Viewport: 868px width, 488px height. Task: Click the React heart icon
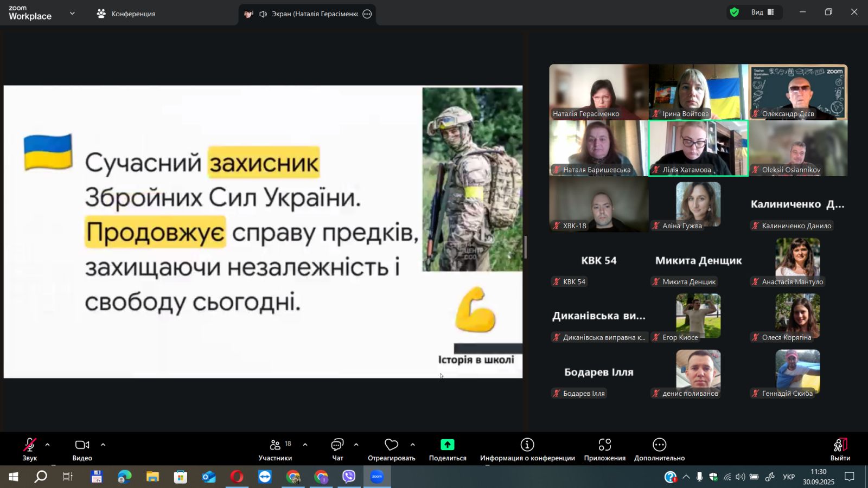(391, 445)
